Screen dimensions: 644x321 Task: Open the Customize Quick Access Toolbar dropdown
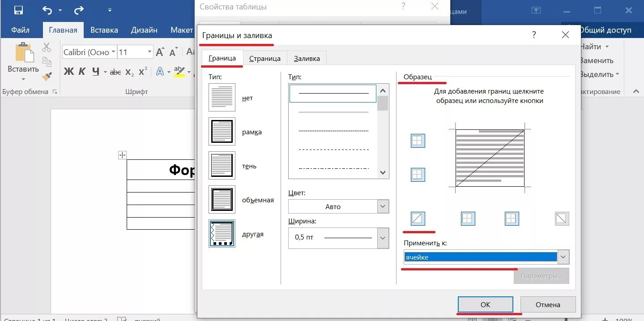(x=110, y=10)
